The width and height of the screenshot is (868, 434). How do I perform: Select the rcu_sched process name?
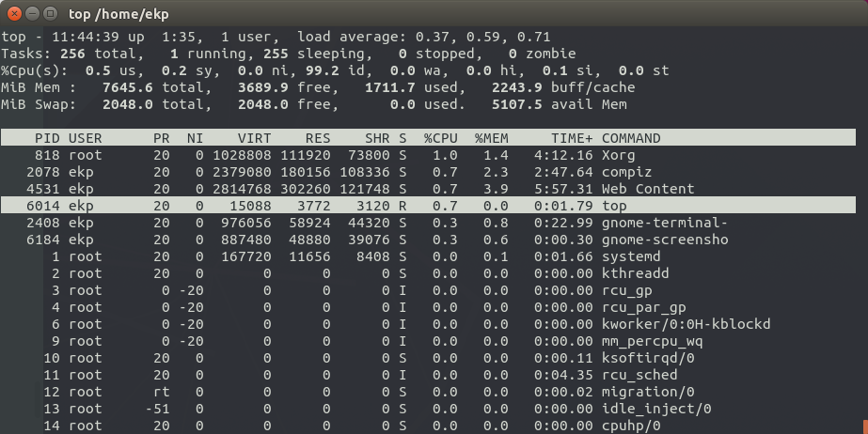[x=639, y=375]
